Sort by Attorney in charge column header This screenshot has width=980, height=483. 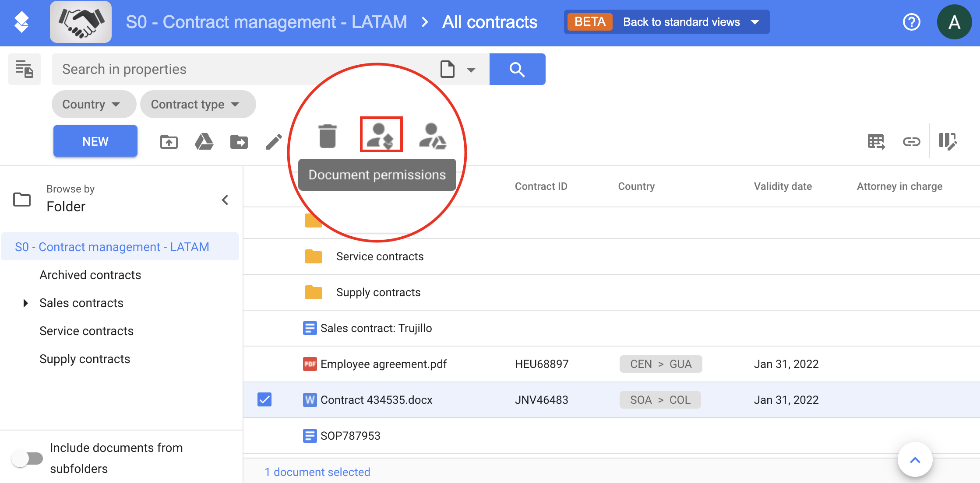(x=899, y=186)
